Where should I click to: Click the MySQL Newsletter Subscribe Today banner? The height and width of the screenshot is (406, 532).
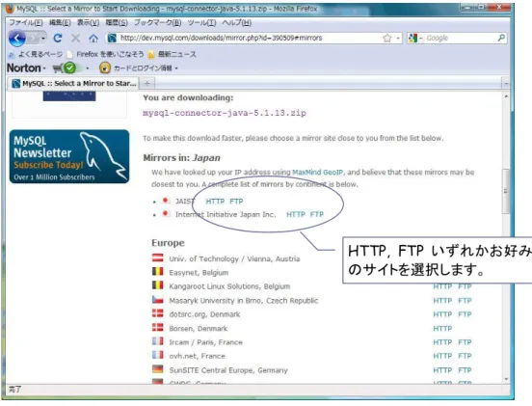point(69,156)
